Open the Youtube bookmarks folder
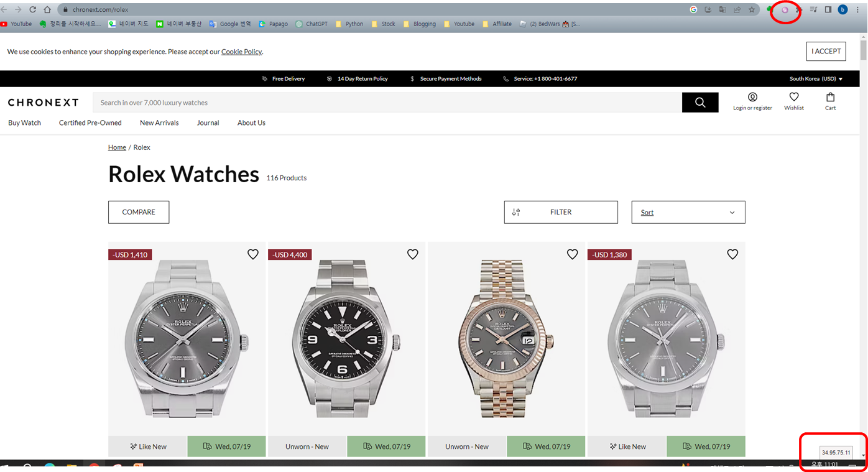868x472 pixels. 458,24
